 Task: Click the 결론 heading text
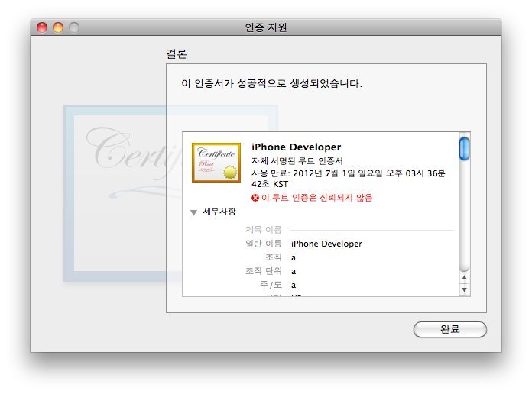click(x=176, y=54)
